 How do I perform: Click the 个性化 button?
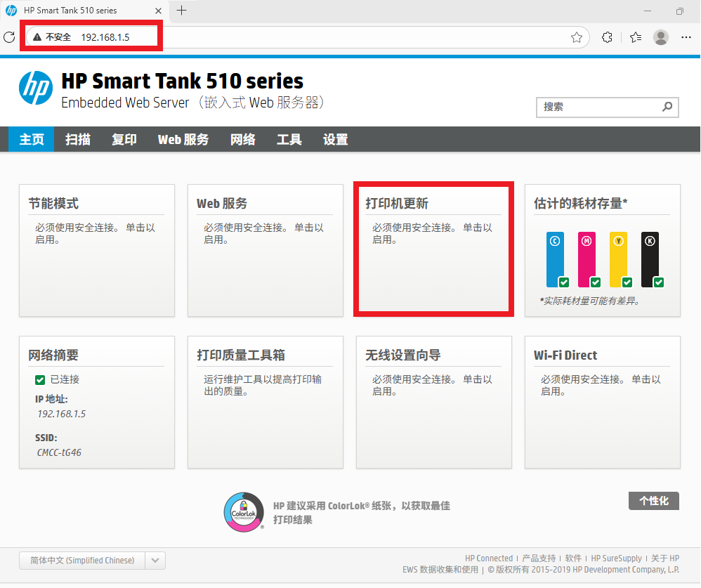click(x=653, y=501)
